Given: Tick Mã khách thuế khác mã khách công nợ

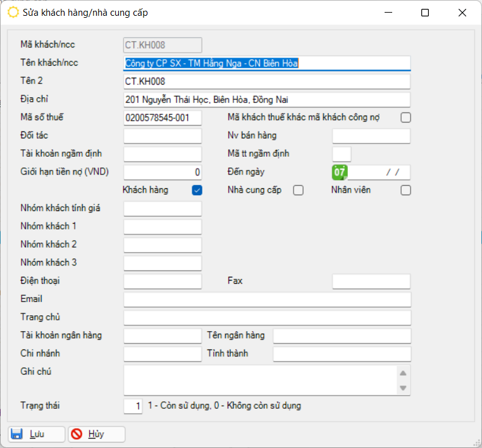Looking at the screenshot, I should (x=405, y=118).
